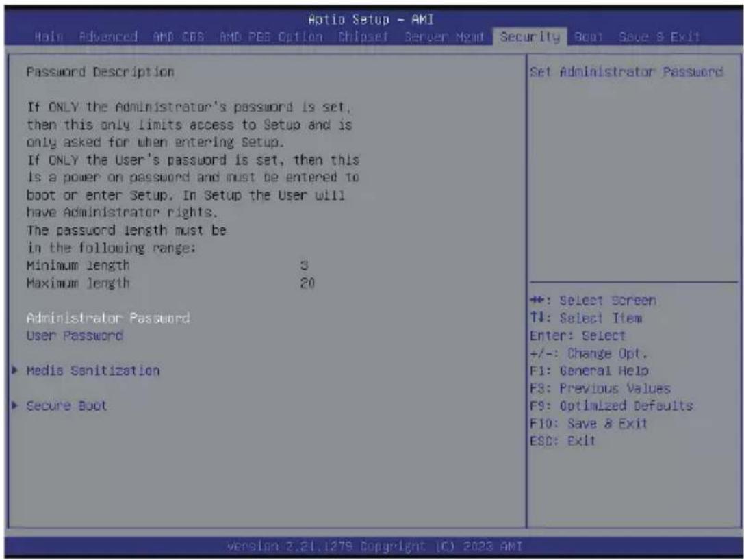Image resolution: width=744 pixels, height=560 pixels.
Task: Click the Minimum length label
Action: 78,266
